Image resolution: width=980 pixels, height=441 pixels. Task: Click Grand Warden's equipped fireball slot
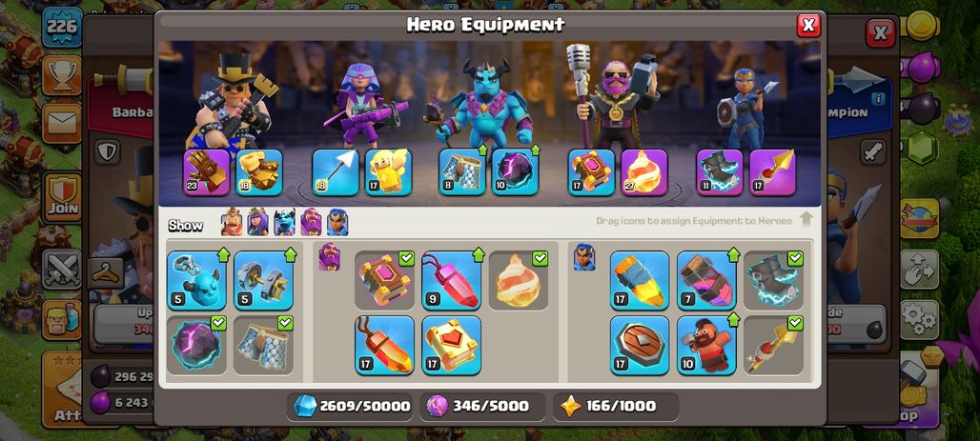pos(644,172)
